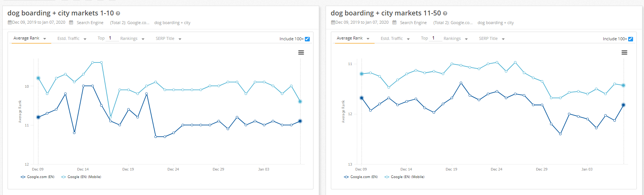Screen dimensions: 644x195
Task: Click last dark blue data point in 1-10 chart
Action: (x=300, y=121)
